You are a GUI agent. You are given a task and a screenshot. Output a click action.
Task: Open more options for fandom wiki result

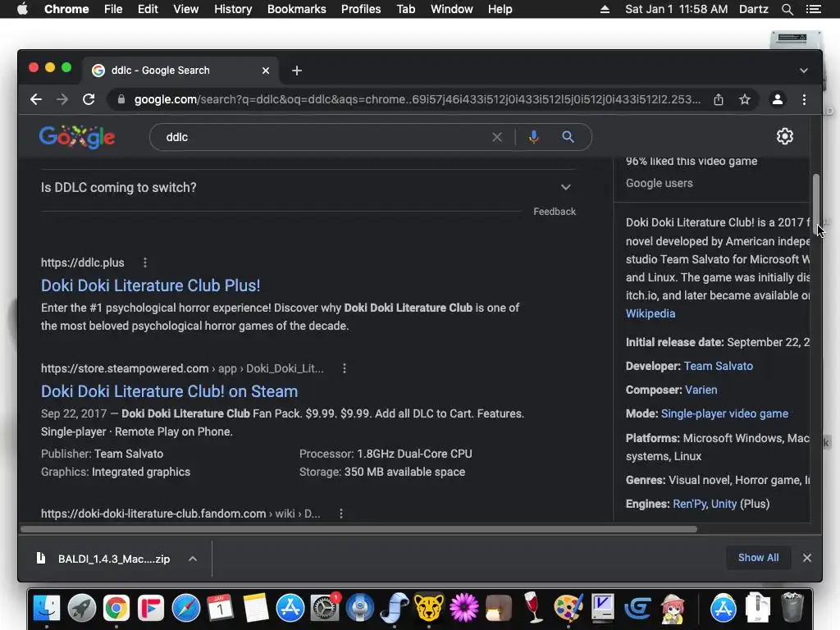pos(341,514)
